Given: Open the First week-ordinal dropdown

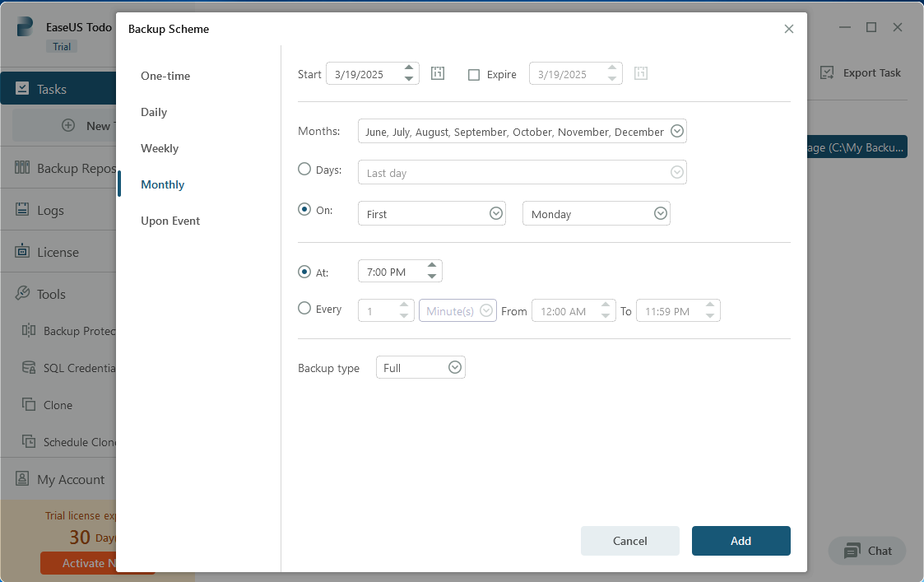Looking at the screenshot, I should (x=496, y=213).
